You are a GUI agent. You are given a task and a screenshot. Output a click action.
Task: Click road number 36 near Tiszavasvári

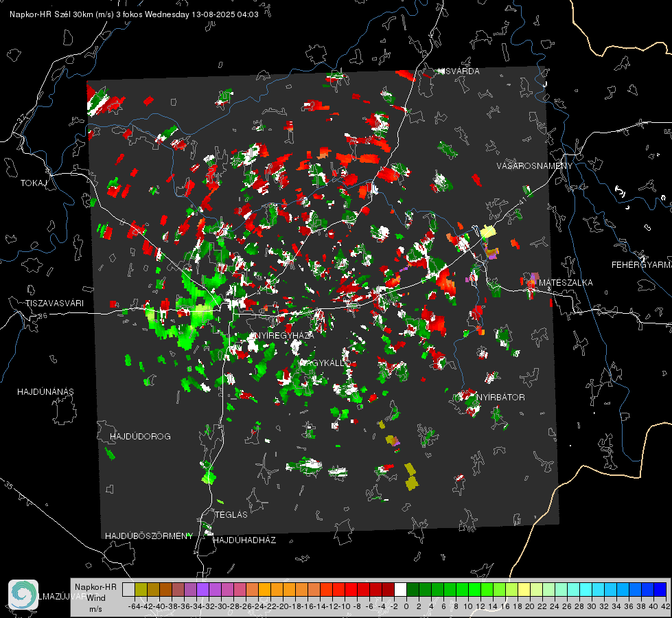[x=43, y=316]
